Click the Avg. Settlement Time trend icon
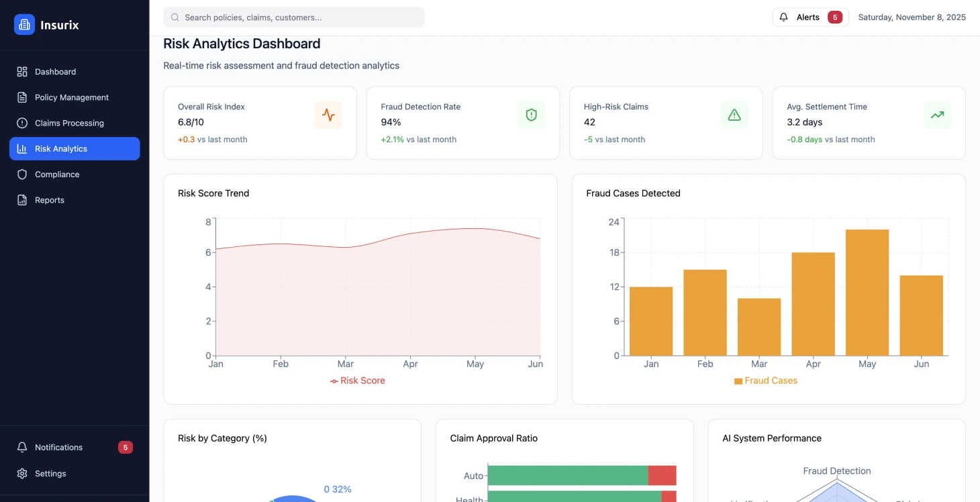This screenshot has width=980, height=502. click(937, 115)
